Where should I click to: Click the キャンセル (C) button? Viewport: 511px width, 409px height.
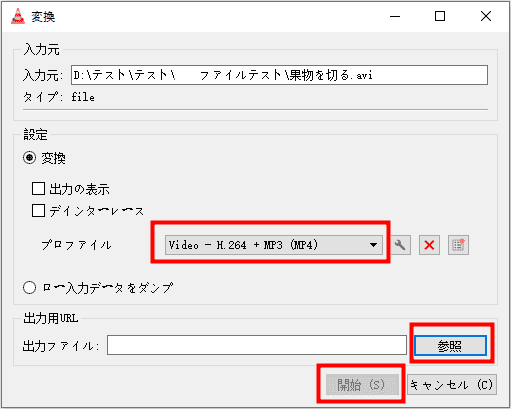tap(452, 385)
